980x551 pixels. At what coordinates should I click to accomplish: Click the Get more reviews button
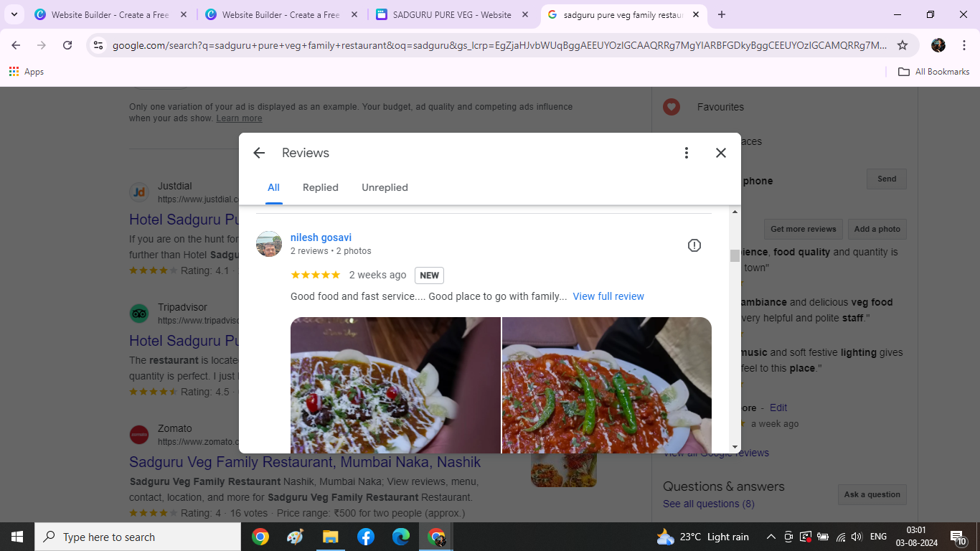(804, 230)
